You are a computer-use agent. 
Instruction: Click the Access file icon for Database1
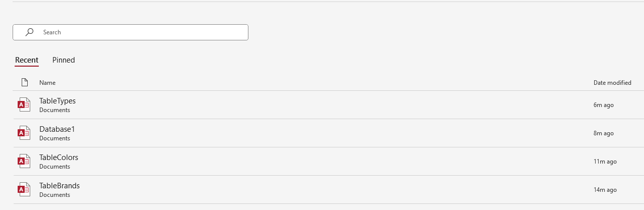[x=24, y=133]
